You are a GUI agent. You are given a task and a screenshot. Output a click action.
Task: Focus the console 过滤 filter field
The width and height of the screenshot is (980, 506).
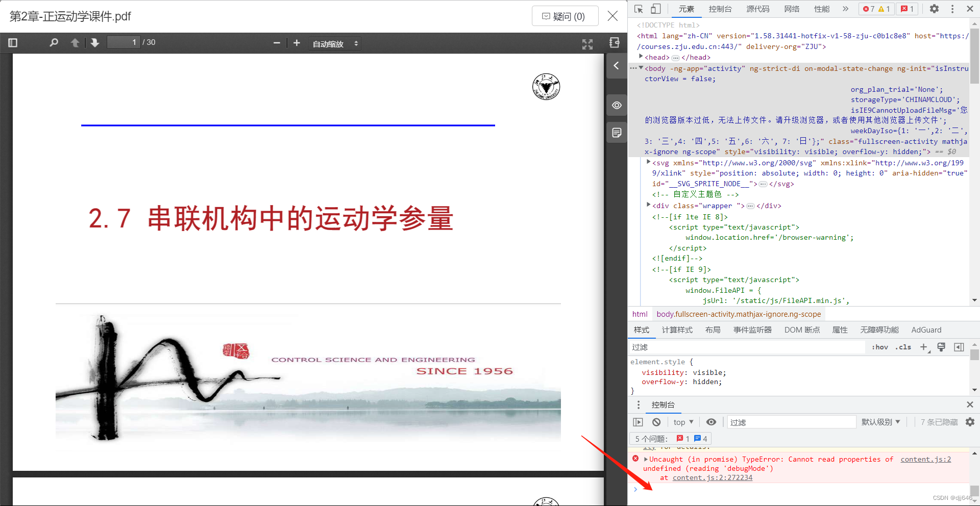coord(791,422)
